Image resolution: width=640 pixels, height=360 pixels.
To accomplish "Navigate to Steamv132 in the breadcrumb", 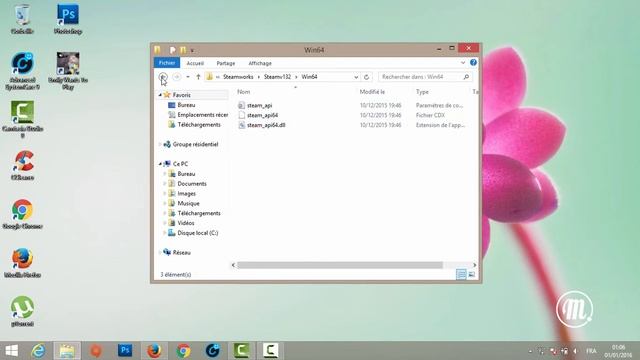I will pos(277,77).
